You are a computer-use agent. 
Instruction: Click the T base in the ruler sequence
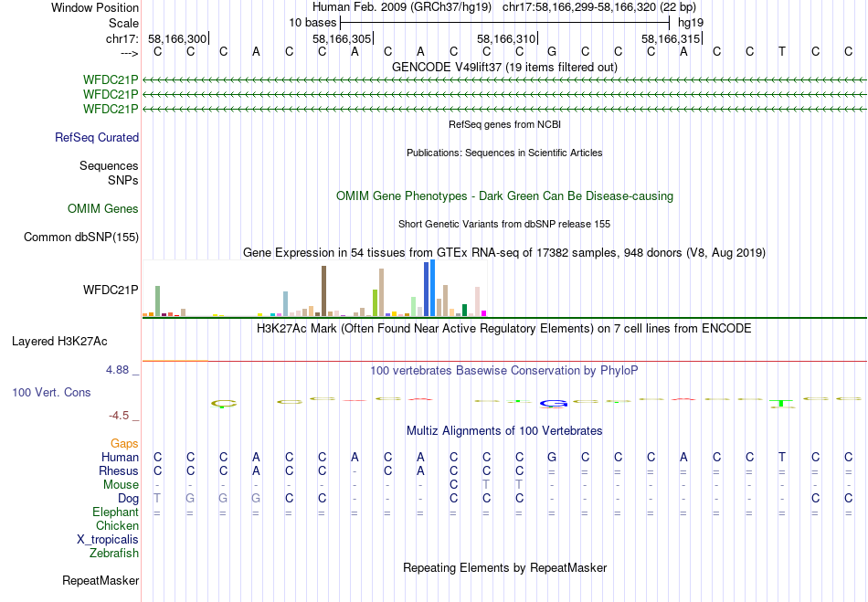click(x=781, y=51)
